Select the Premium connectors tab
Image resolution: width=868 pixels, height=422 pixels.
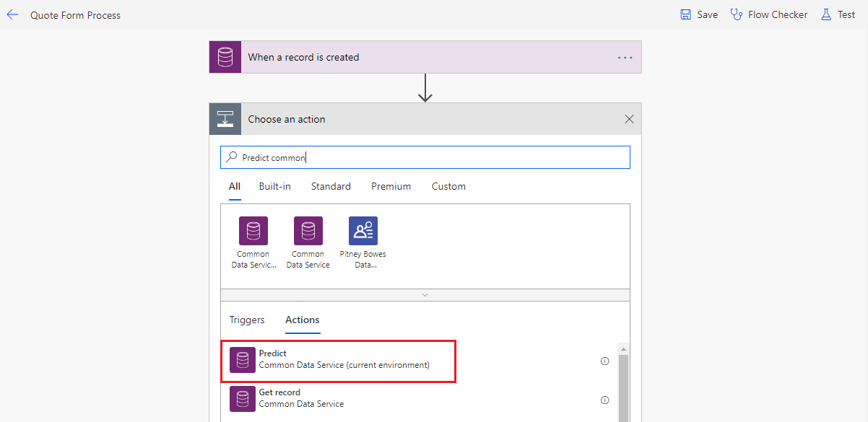pos(391,186)
